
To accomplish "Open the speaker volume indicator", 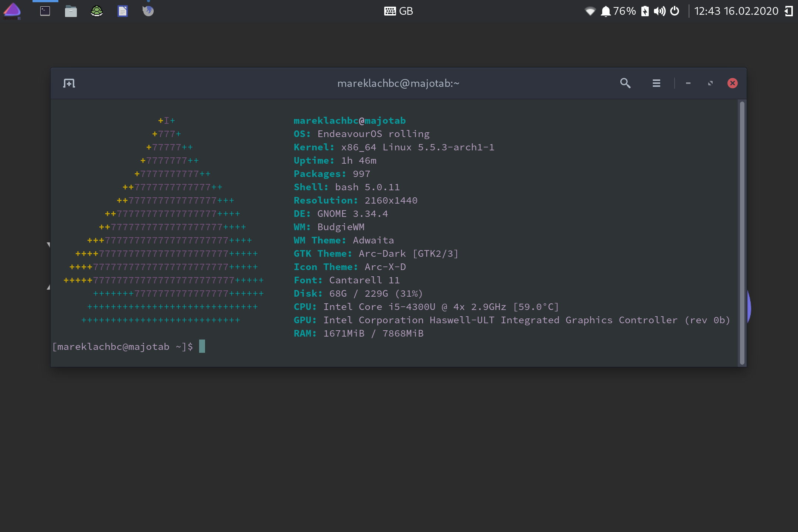I will click(x=659, y=11).
